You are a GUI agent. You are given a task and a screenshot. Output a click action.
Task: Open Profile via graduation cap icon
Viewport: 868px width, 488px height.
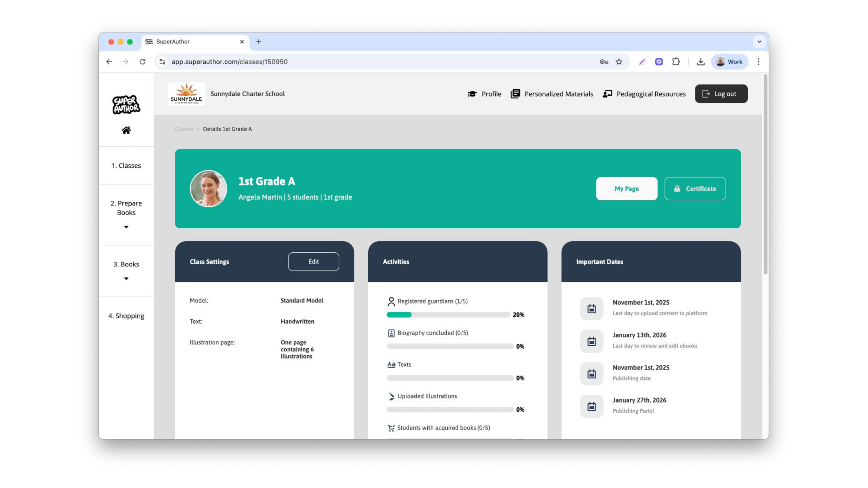tap(472, 94)
